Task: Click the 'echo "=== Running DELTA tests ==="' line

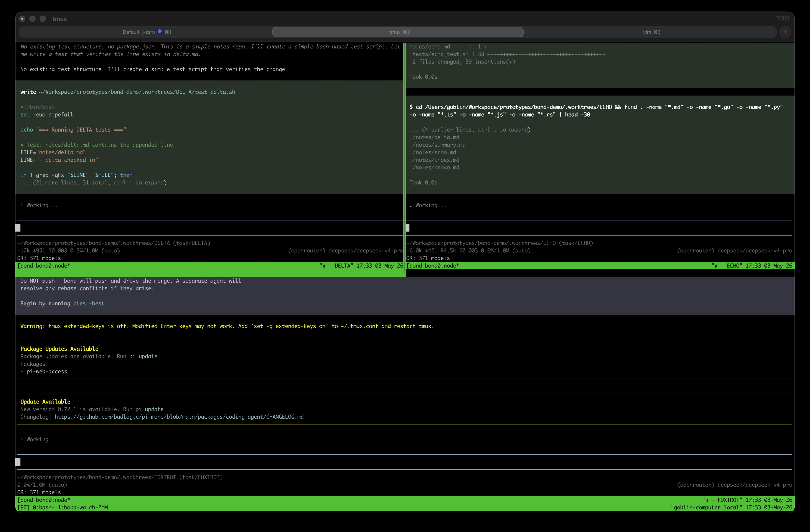Action: (73, 130)
